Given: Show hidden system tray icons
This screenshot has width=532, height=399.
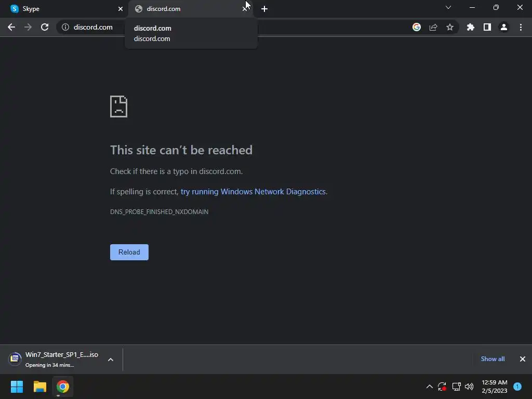Looking at the screenshot, I should tap(430, 387).
